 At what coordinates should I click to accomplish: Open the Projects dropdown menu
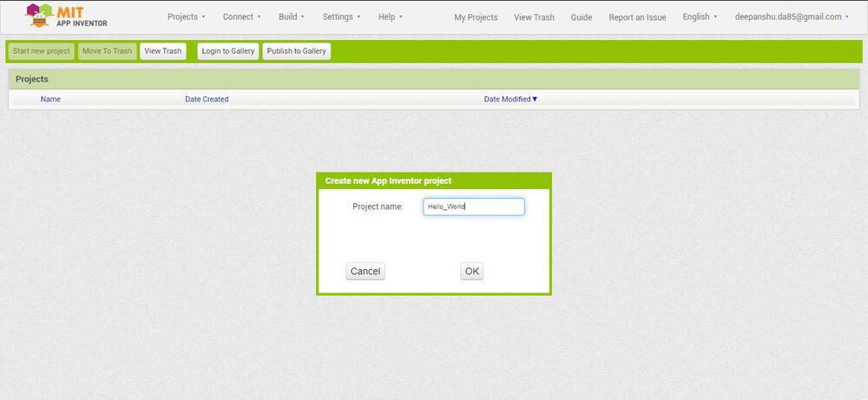(186, 17)
